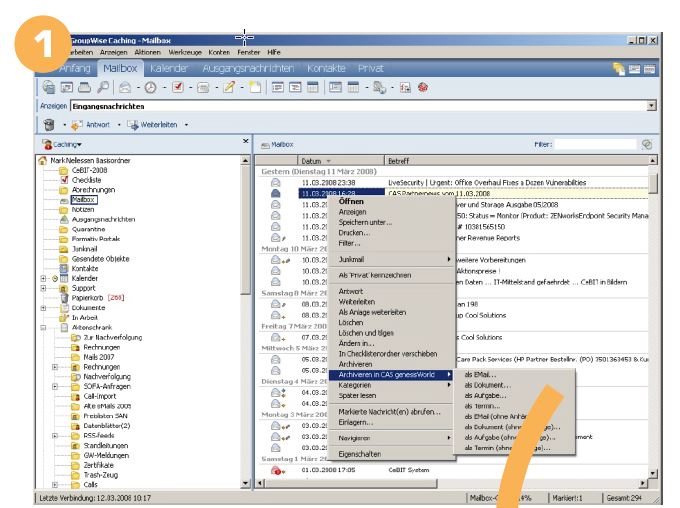The image size is (680, 508).
Task: Select Als Anlage weiterleiten from the context menu
Action: pyautogui.click(x=372, y=312)
